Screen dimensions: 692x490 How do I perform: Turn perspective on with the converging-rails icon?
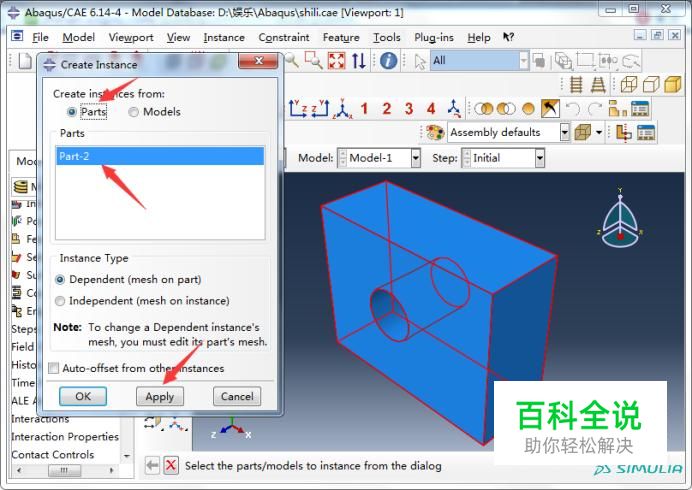[x=598, y=84]
